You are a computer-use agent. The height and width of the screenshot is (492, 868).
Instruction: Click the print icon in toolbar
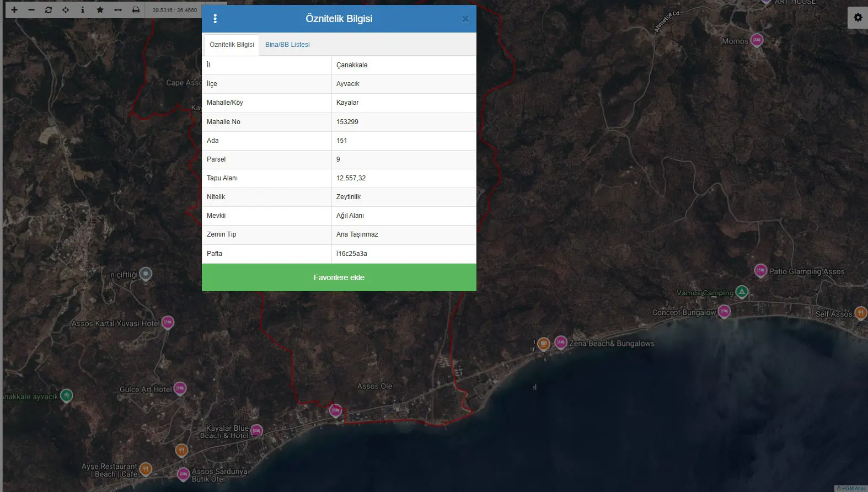tap(136, 10)
